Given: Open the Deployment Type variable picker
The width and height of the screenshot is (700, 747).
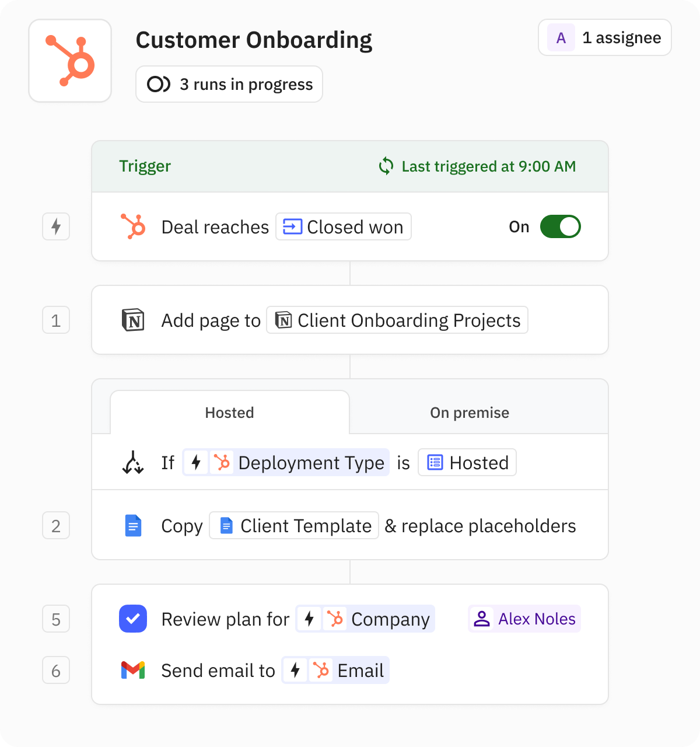Looking at the screenshot, I should point(285,462).
